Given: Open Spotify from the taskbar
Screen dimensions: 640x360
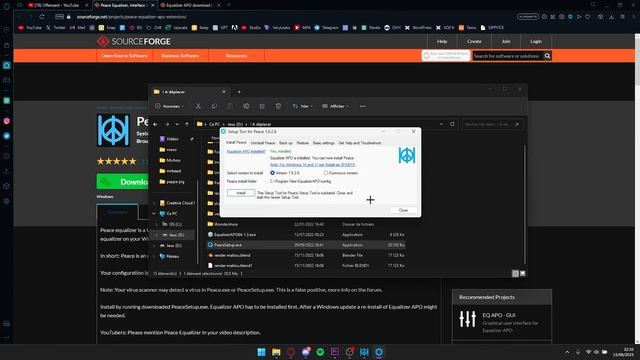Looking at the screenshot, I should point(320,352).
